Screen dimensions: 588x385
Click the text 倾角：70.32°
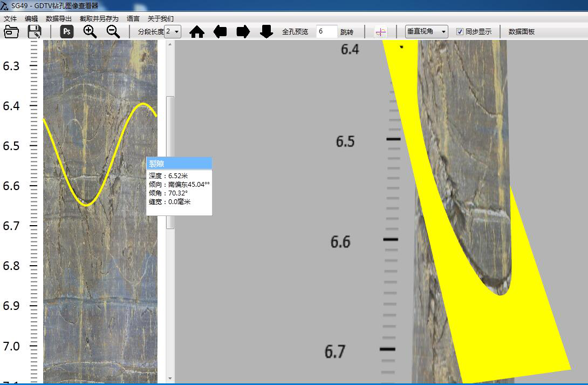(168, 193)
